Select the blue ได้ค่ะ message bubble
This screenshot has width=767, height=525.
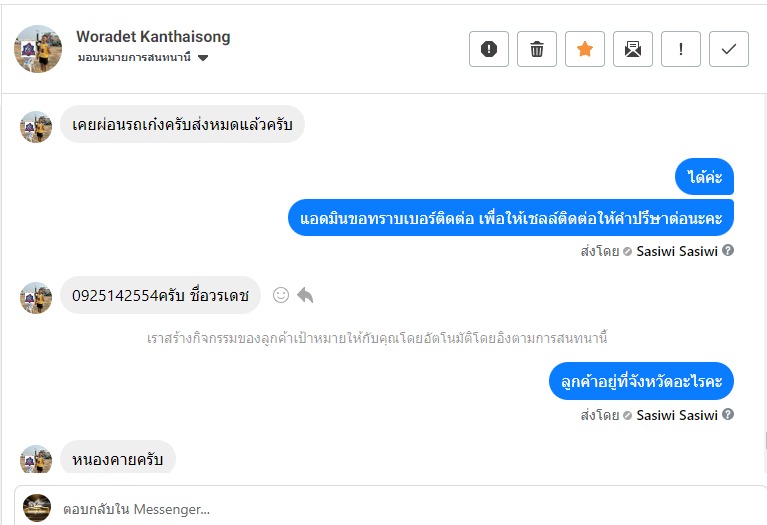click(705, 178)
